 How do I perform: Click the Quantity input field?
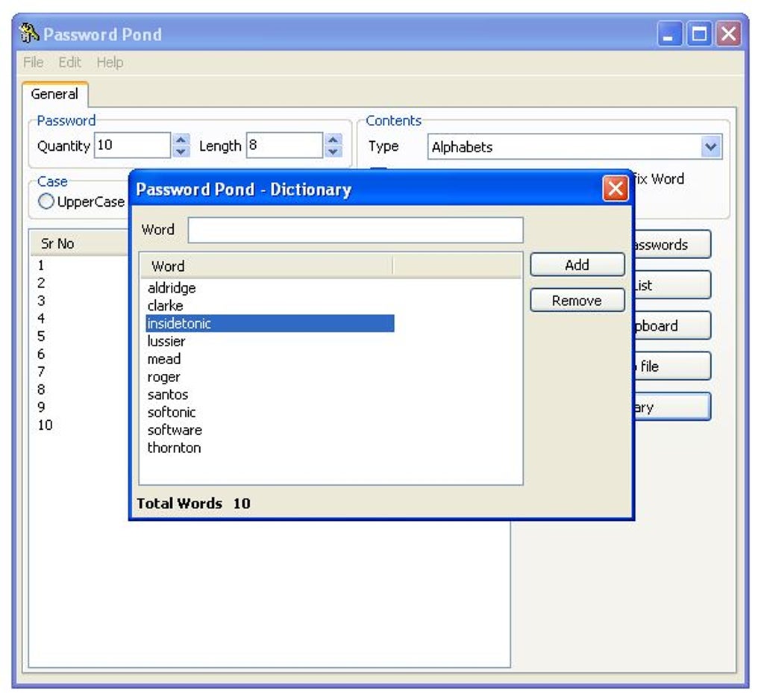132,145
